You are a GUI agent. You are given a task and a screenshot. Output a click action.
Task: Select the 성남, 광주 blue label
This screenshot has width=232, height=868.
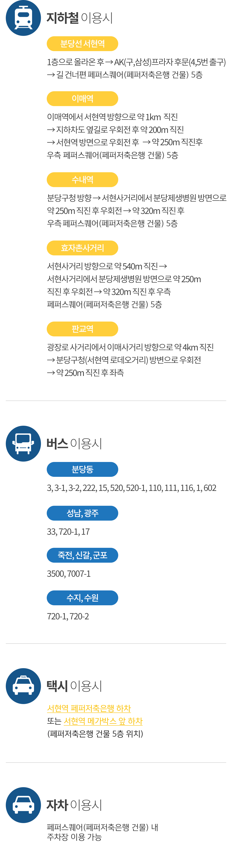click(x=82, y=513)
